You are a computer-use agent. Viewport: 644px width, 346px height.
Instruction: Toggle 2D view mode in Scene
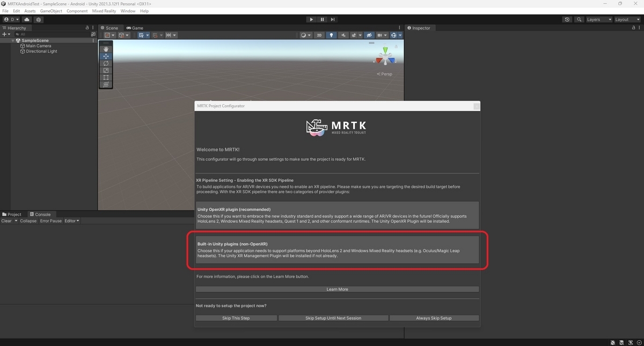[x=319, y=35]
